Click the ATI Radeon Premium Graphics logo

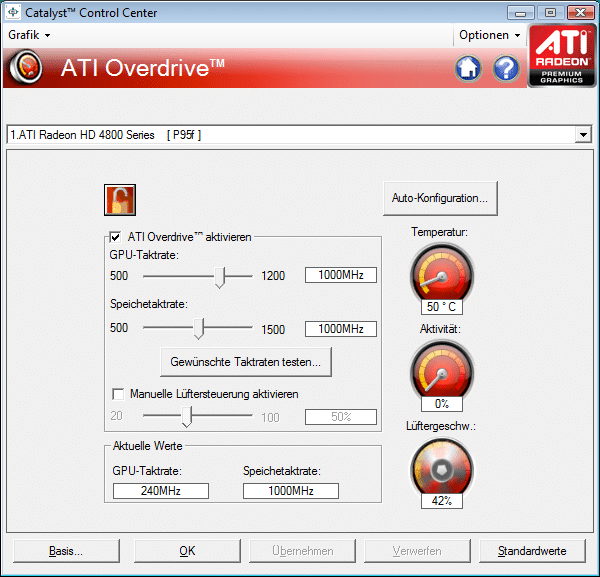click(562, 56)
